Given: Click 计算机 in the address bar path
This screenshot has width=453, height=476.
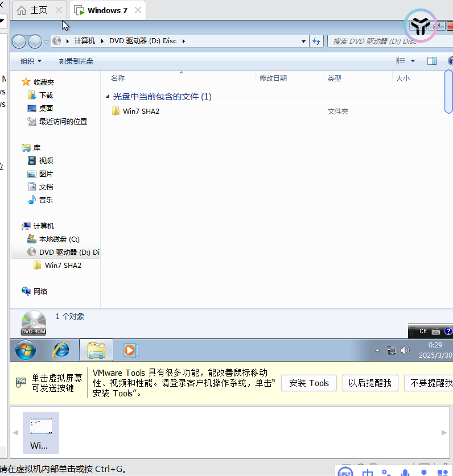Looking at the screenshot, I should 85,41.
